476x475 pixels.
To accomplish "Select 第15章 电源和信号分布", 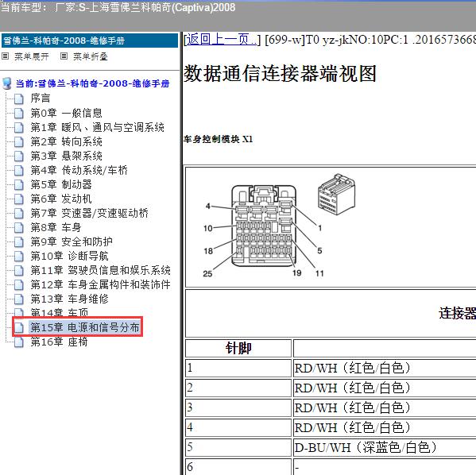I will click(85, 327).
